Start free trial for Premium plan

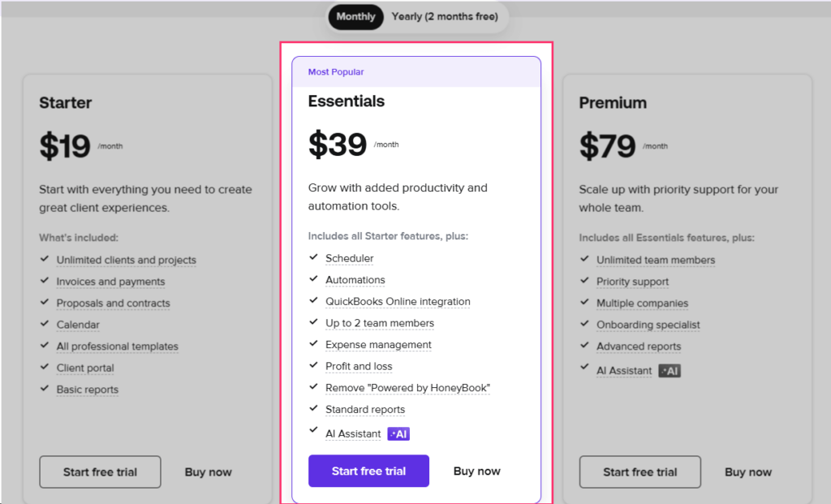point(640,472)
